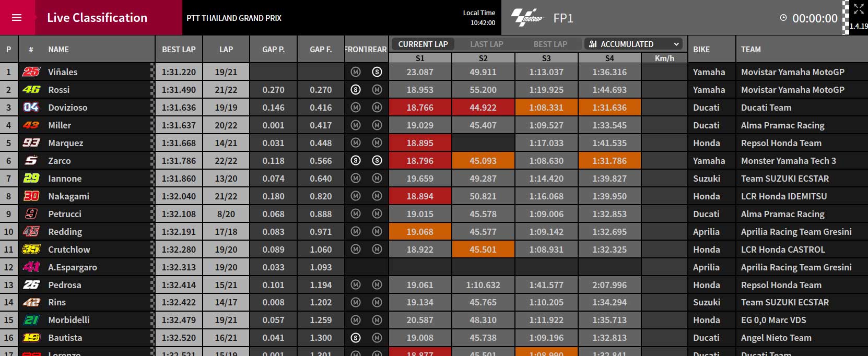Image resolution: width=868 pixels, height=356 pixels.
Task: Click Rossi gap to first 0.270
Action: 321,90
